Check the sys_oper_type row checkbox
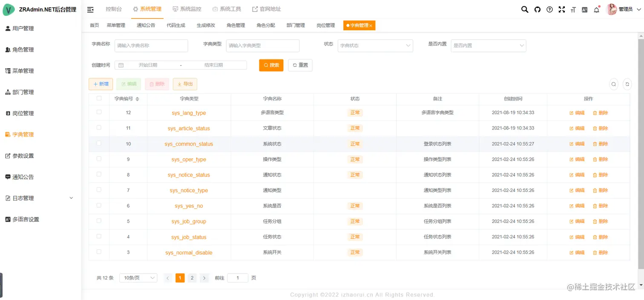644x300 pixels. tap(99, 158)
